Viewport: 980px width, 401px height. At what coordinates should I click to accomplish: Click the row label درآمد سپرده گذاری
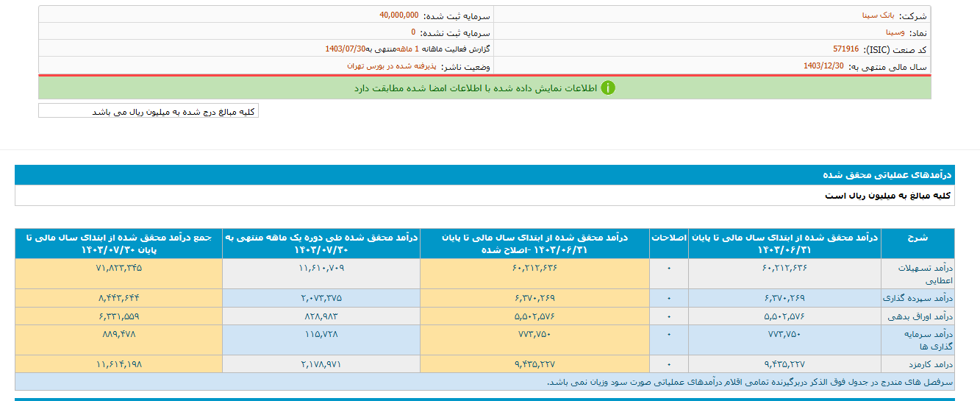pyautogui.click(x=918, y=298)
